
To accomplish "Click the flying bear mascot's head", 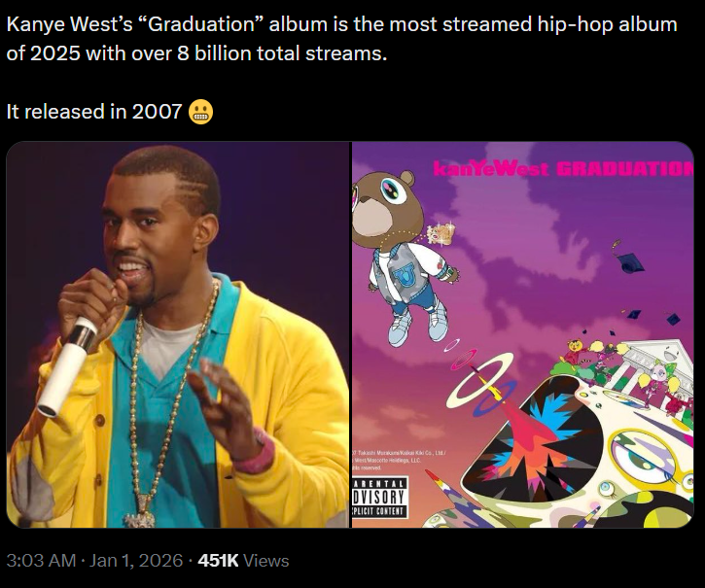I will 383,202.
